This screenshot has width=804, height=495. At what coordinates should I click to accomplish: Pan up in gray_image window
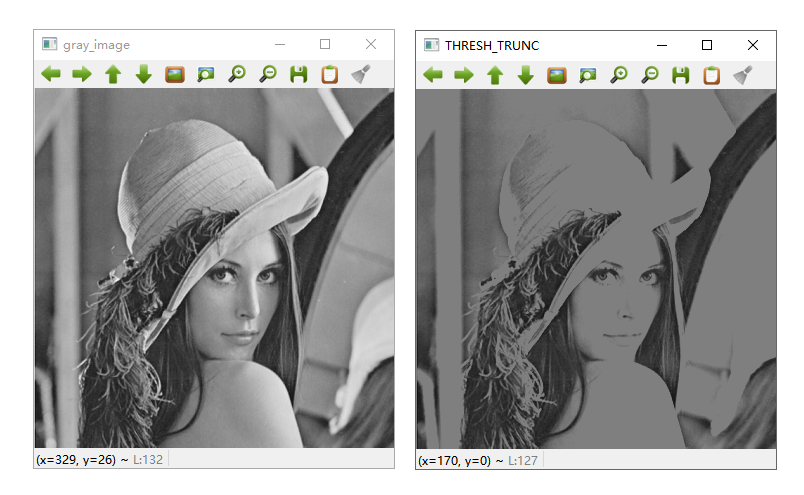[113, 74]
